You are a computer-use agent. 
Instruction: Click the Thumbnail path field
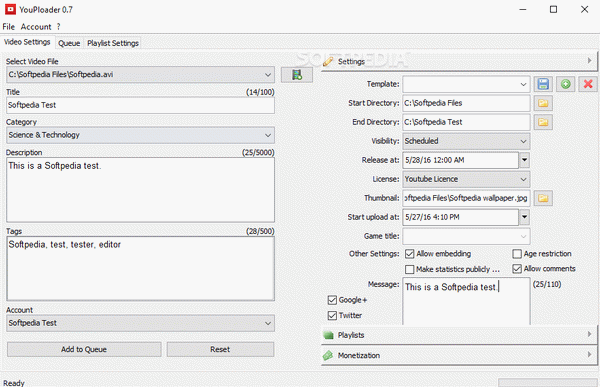[x=466, y=198]
